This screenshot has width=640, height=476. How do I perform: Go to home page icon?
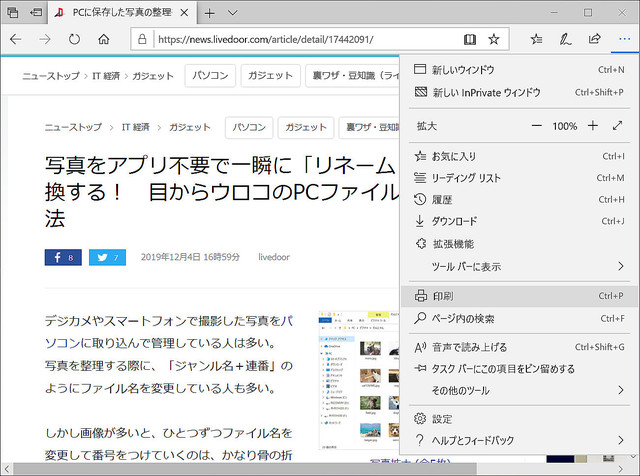(104, 39)
